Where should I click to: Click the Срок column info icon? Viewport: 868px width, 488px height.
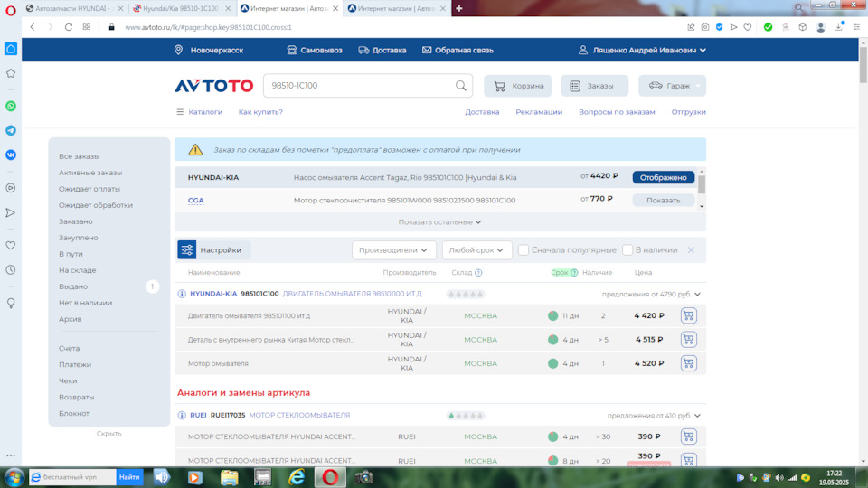[x=574, y=273]
